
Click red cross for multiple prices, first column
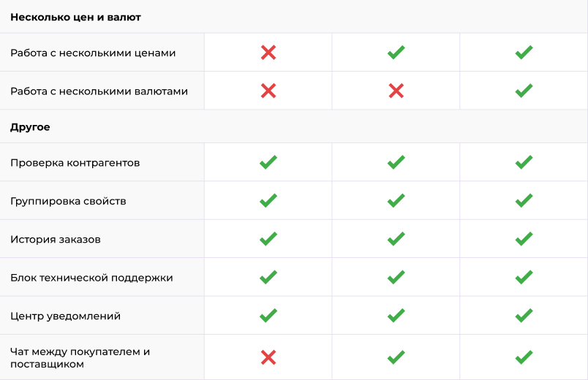tap(268, 53)
